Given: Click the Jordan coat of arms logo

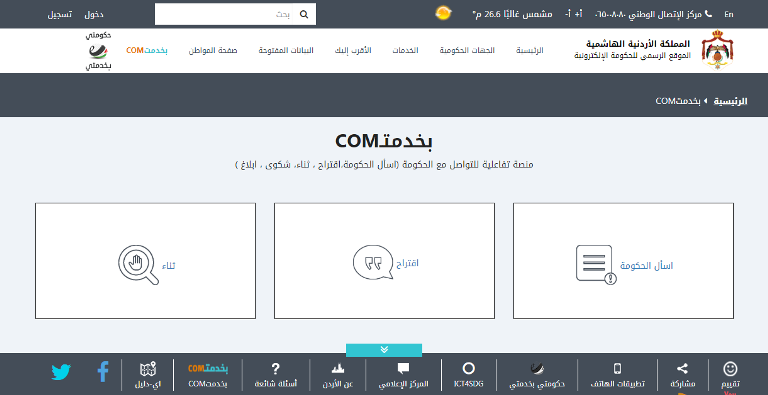Looking at the screenshot, I should [717, 49].
